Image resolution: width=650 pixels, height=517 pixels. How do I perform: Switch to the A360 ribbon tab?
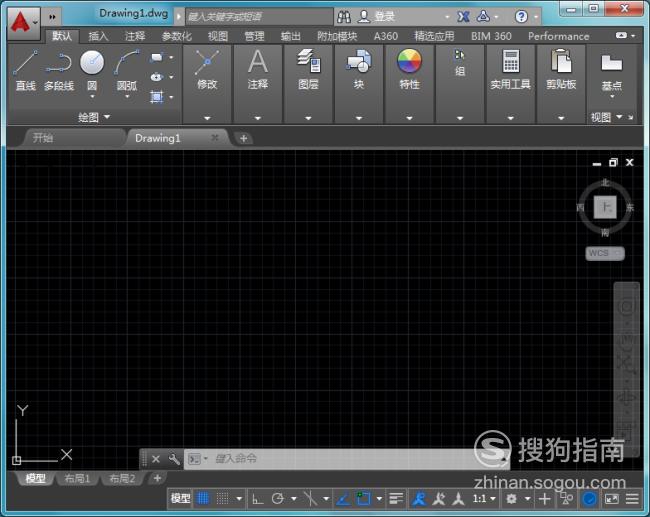pos(386,36)
